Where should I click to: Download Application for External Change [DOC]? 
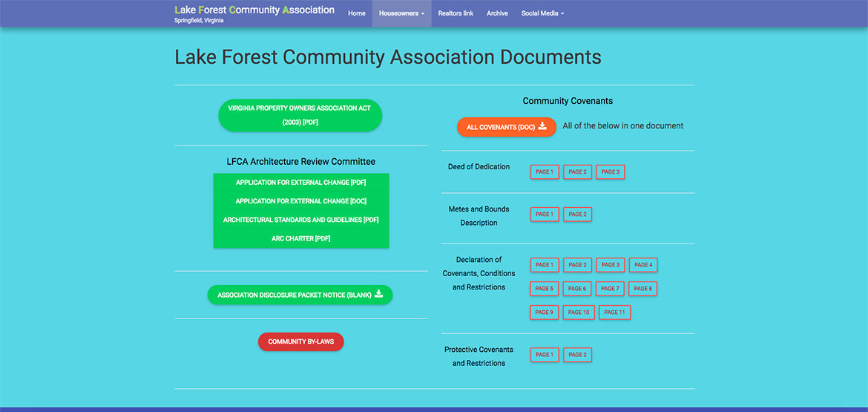301,201
